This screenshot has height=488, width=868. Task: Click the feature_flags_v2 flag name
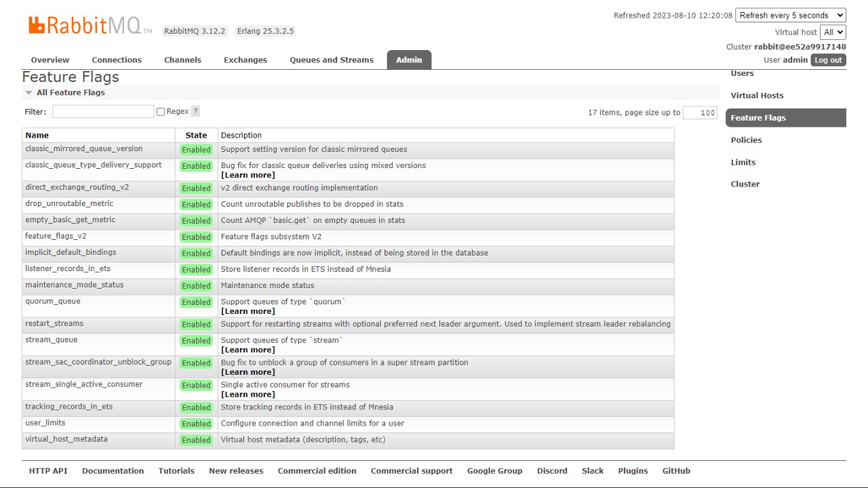56,237
